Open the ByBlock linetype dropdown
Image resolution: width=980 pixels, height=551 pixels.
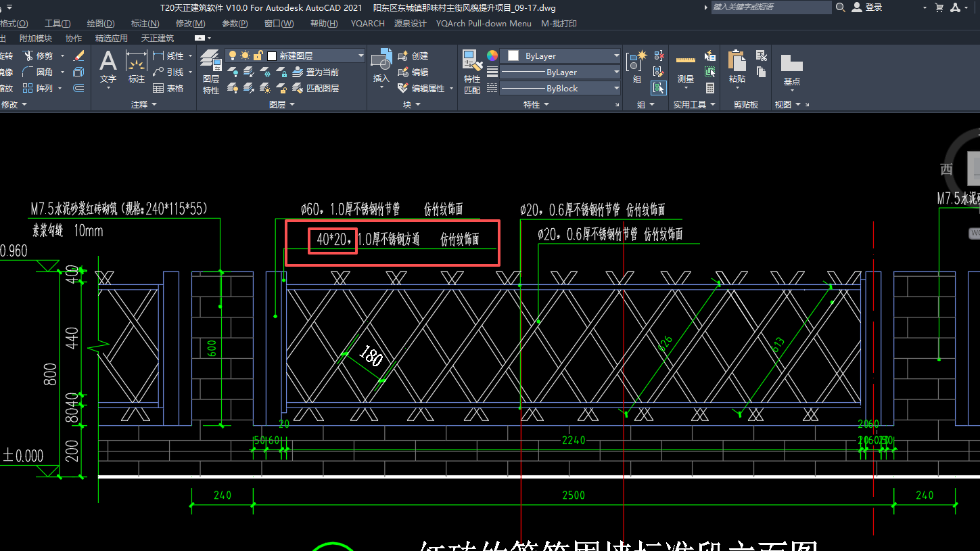[616, 88]
